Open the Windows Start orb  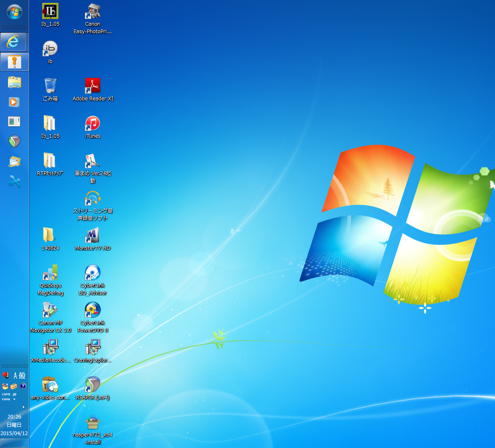pos(14,12)
